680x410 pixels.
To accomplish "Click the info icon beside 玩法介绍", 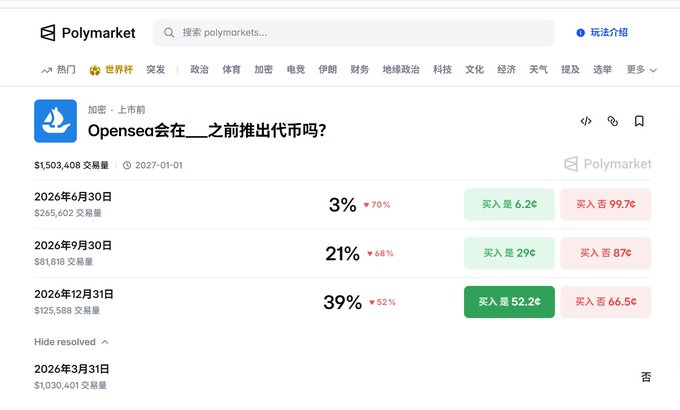I will click(x=580, y=33).
